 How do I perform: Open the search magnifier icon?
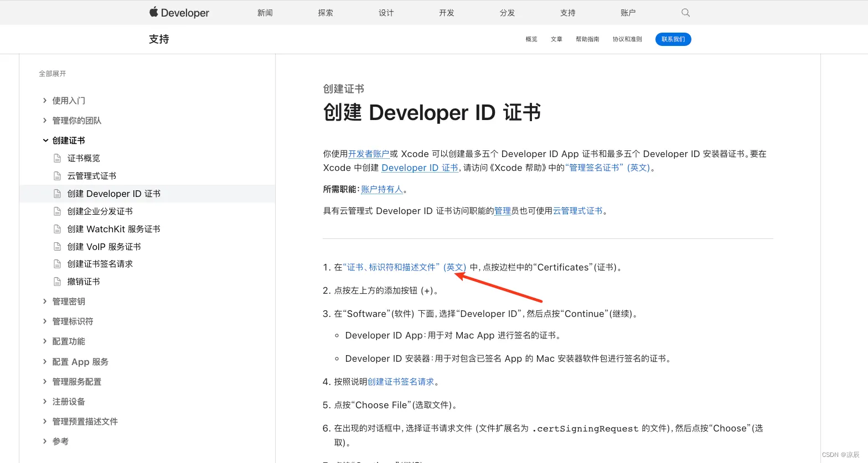685,12
